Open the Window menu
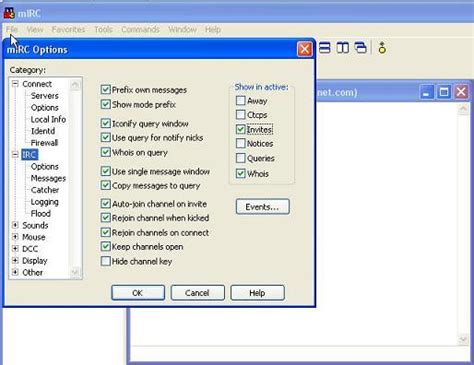The width and height of the screenshot is (474, 365). pos(182,29)
